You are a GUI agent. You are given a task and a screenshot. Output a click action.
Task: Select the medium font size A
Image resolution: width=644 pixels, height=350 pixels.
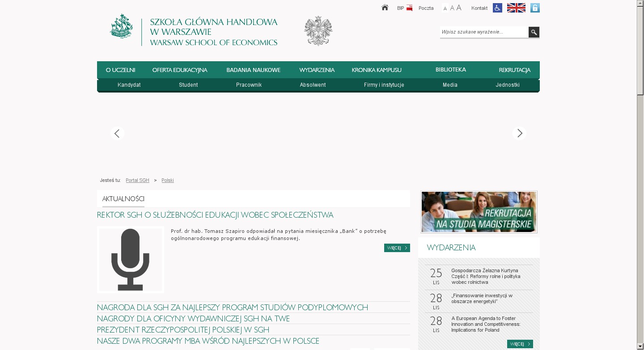[x=452, y=8]
